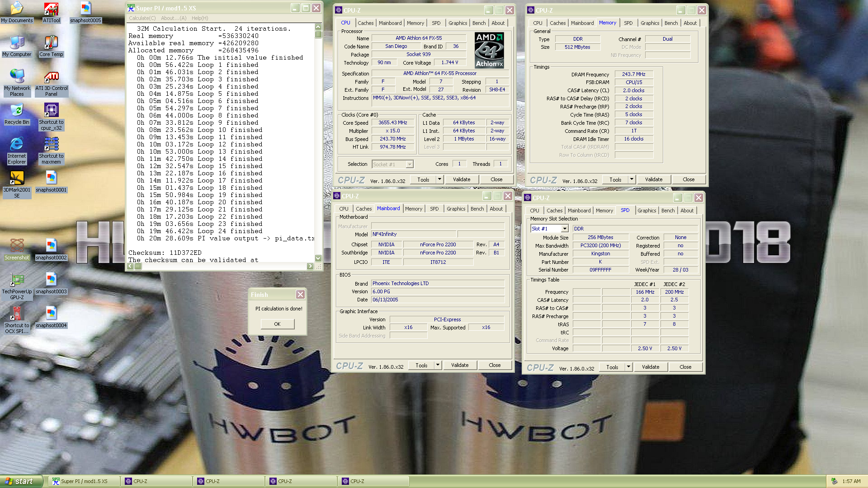Viewport: 868px width, 488px height.
Task: Expand Tools arrow in Memory tab window
Action: click(632, 179)
